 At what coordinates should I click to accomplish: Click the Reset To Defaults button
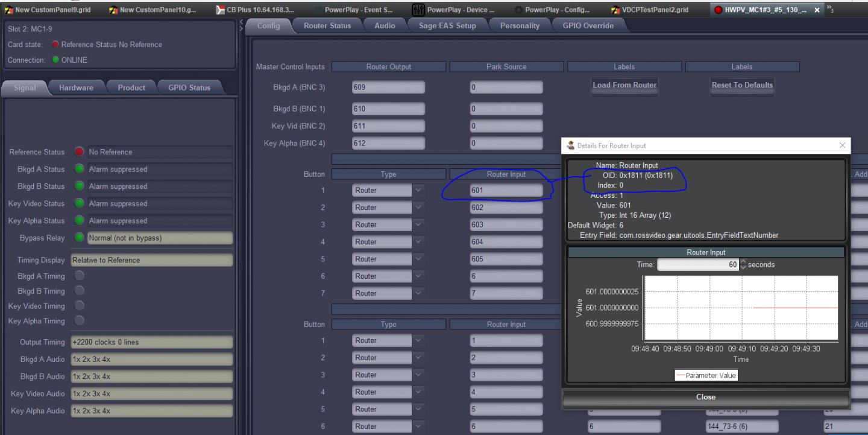[x=742, y=85]
